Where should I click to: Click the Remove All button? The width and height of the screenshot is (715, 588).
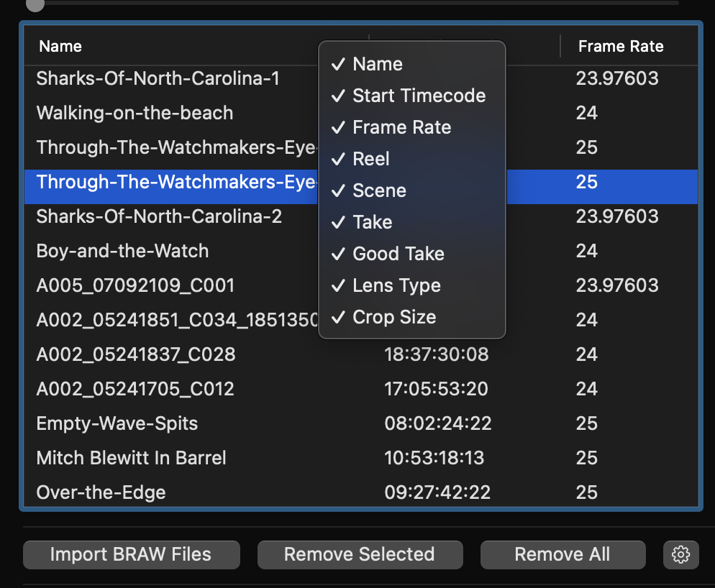pos(562,555)
